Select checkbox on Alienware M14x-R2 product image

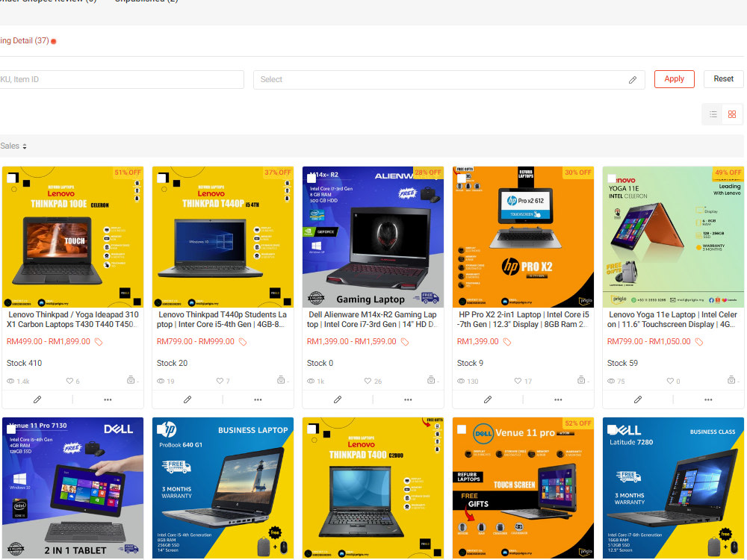[311, 178]
